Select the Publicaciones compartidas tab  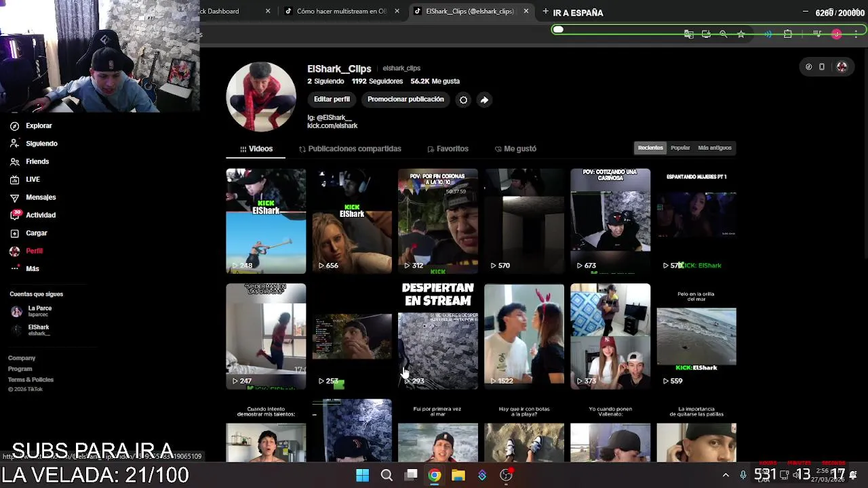pyautogui.click(x=350, y=149)
